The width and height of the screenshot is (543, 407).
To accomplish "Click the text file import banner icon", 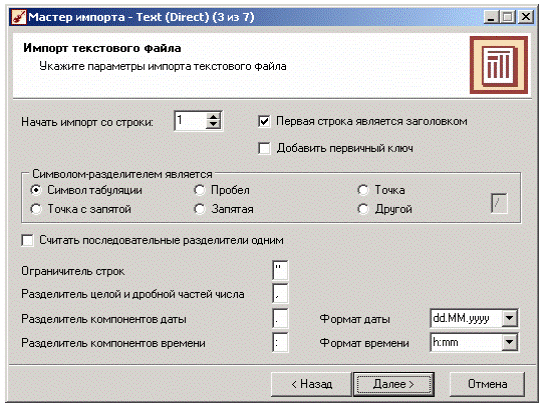I will point(499,65).
